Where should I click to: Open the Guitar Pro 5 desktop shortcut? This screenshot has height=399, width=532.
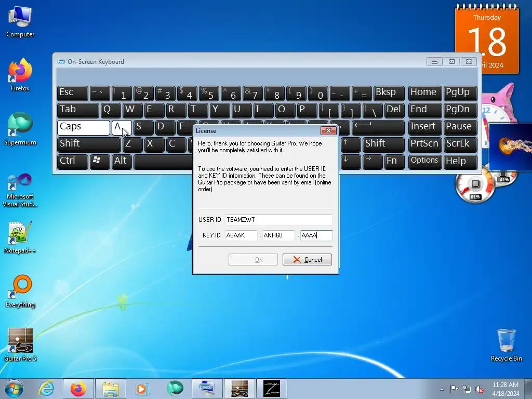click(x=20, y=345)
